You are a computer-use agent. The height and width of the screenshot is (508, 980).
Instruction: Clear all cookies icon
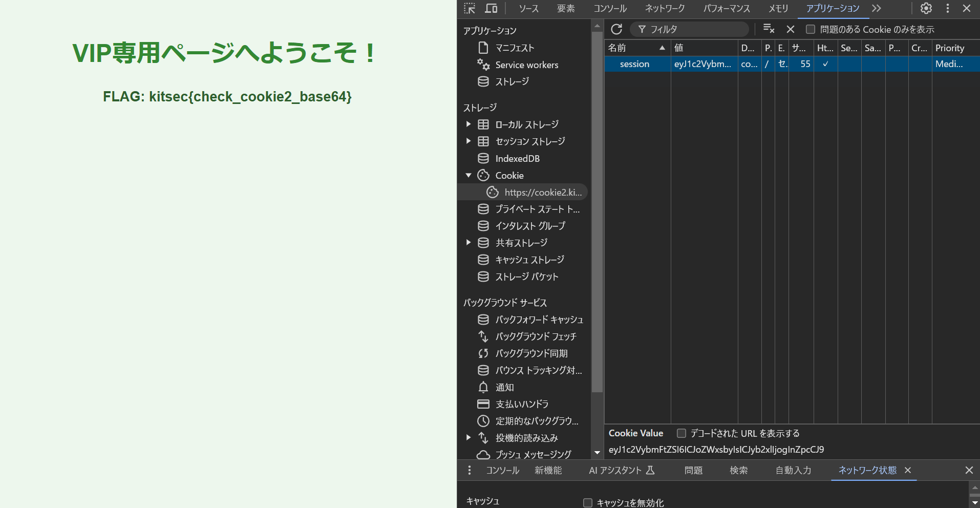tap(769, 29)
